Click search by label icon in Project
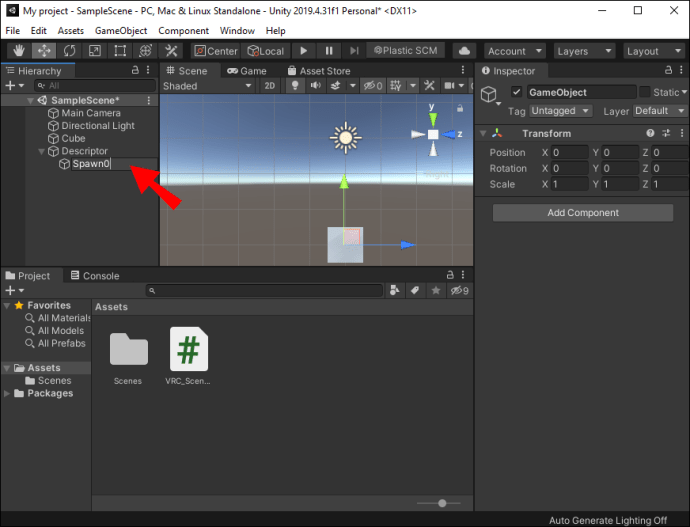 [415, 290]
